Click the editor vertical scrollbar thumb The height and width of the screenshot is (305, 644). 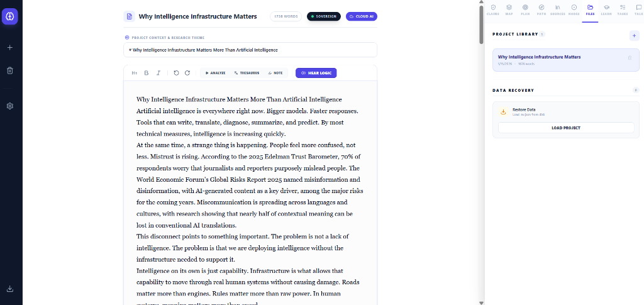coord(482,25)
